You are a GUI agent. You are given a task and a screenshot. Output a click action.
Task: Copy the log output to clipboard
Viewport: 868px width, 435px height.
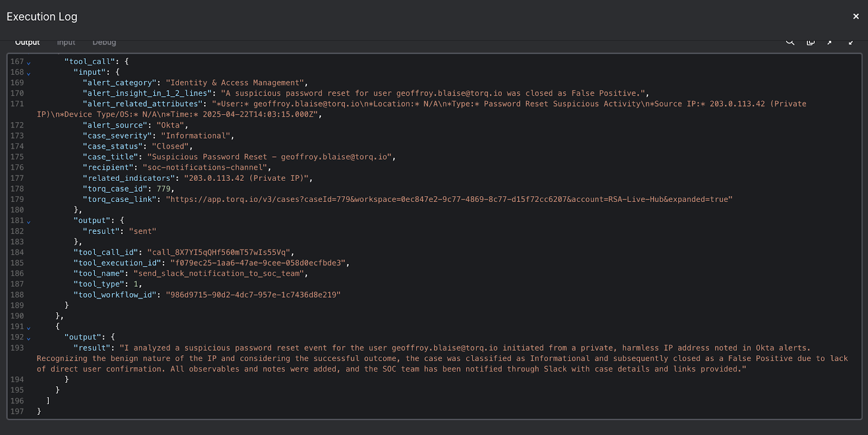[x=810, y=42]
